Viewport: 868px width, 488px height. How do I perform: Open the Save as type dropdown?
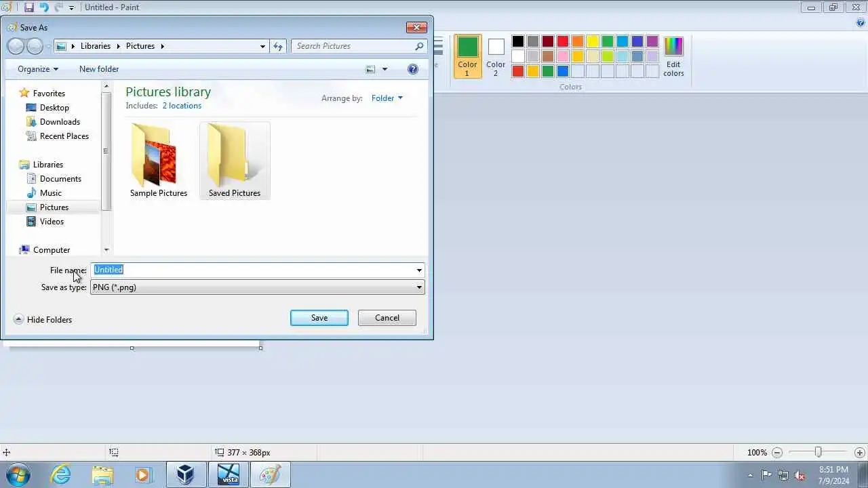pos(258,287)
